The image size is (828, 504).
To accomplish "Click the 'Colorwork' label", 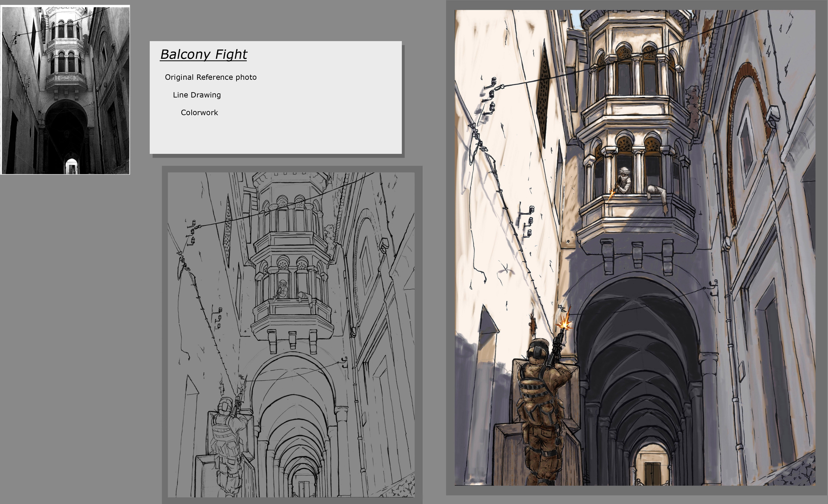I will [199, 113].
